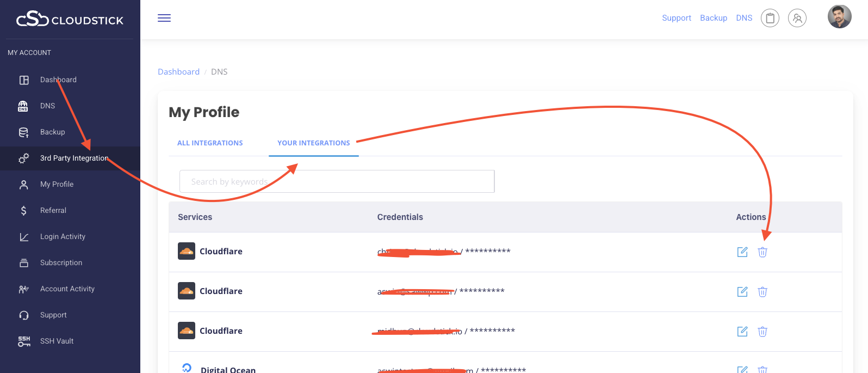Click the account icon near the avatar
This screenshot has width=868, height=373.
(x=797, y=18)
